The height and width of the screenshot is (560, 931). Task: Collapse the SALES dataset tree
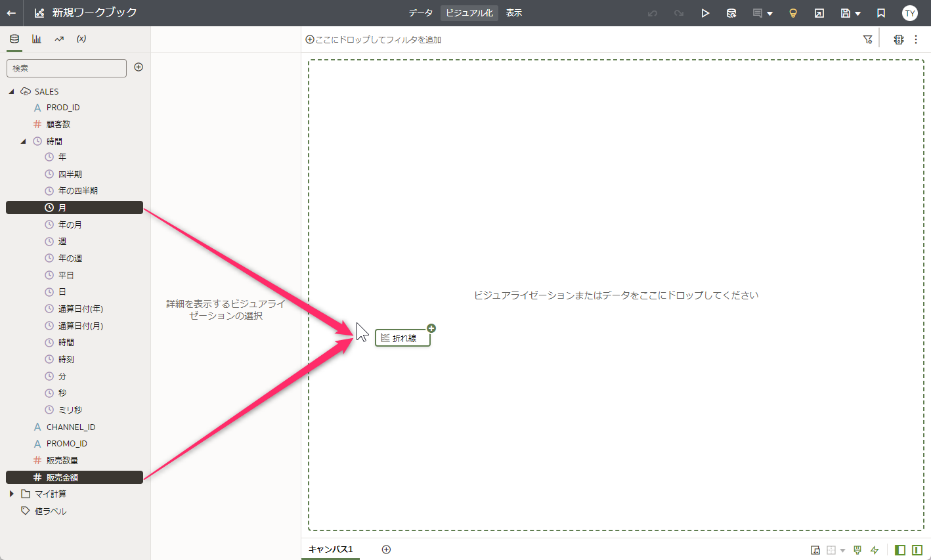[x=11, y=92]
